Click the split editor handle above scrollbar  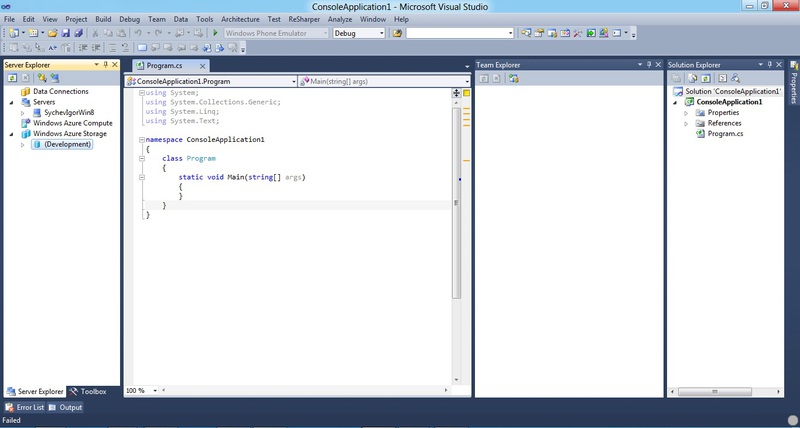[457, 93]
